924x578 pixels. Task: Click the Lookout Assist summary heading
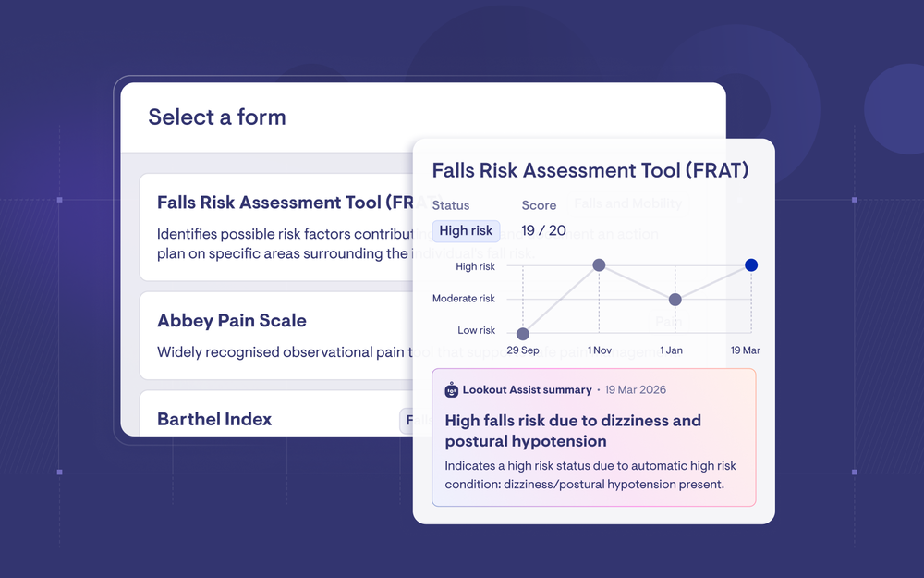pyautogui.click(x=527, y=390)
